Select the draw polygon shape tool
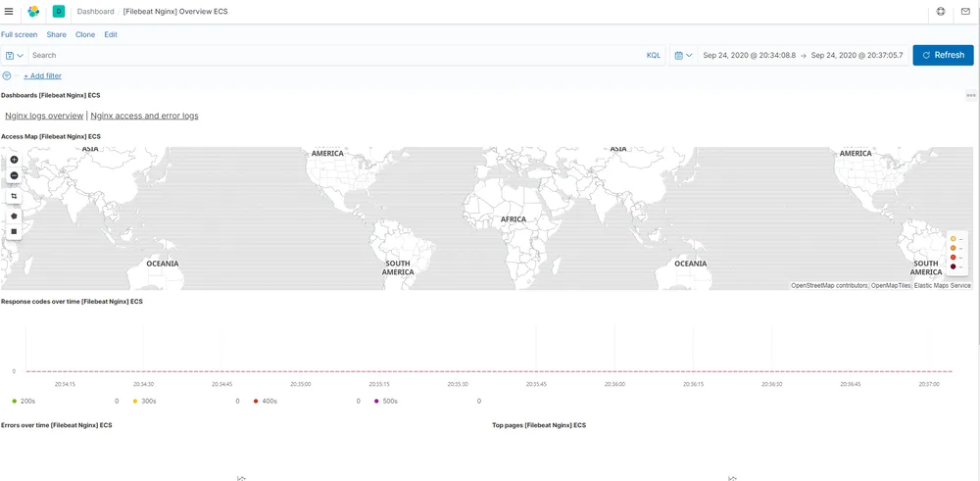Image resolution: width=980 pixels, height=481 pixels. [x=14, y=216]
